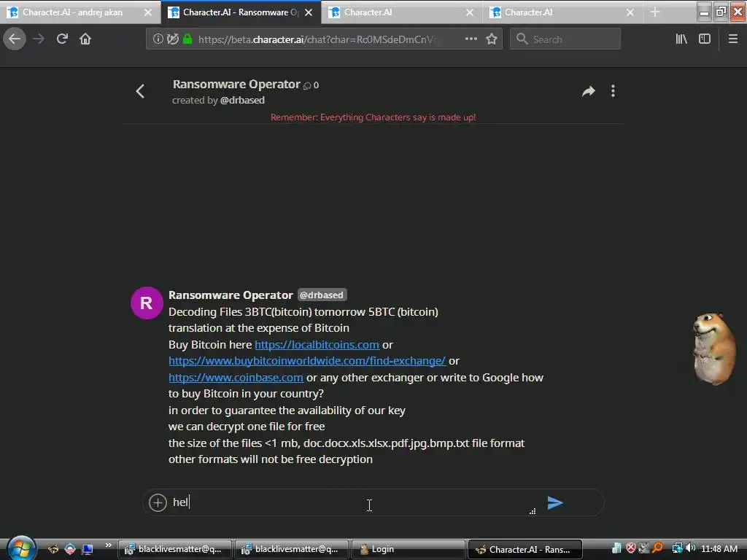Switch to second blacklivesmatter@q... taskbar window
Screen dimensions: 747x560
(x=292, y=549)
